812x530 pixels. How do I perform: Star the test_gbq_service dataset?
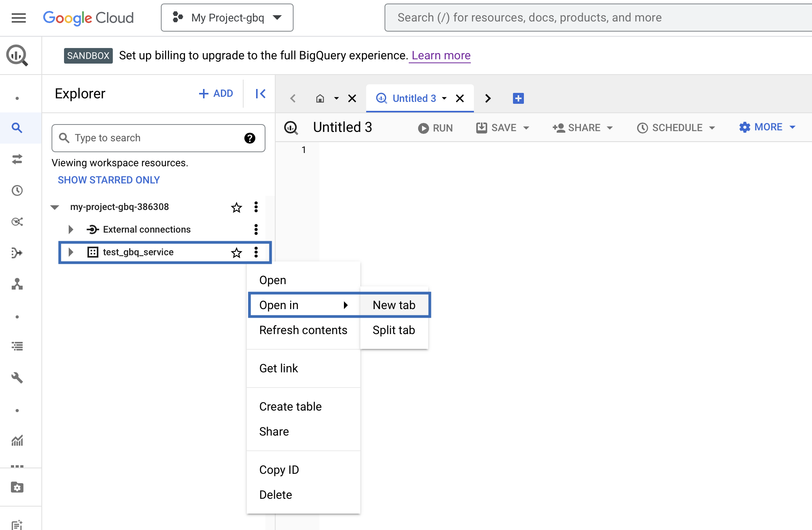pyautogui.click(x=236, y=253)
